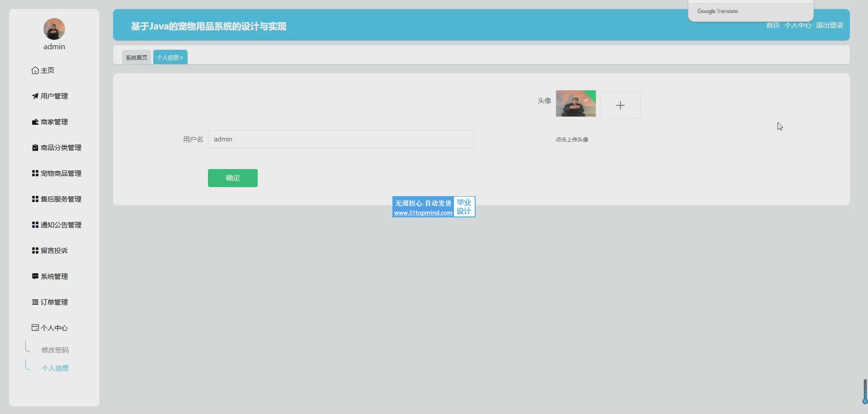Close the 个人信息 tab
Image resolution: width=868 pixels, height=414 pixels.
pyautogui.click(x=181, y=58)
